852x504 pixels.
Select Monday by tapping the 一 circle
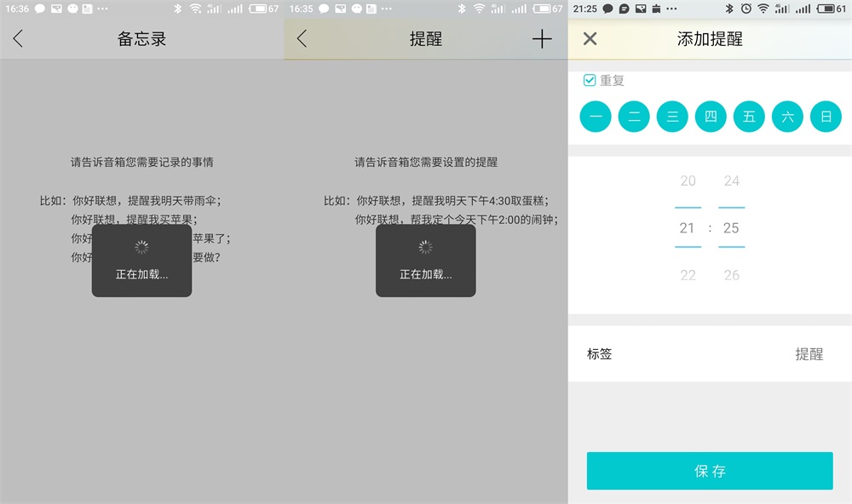(595, 116)
